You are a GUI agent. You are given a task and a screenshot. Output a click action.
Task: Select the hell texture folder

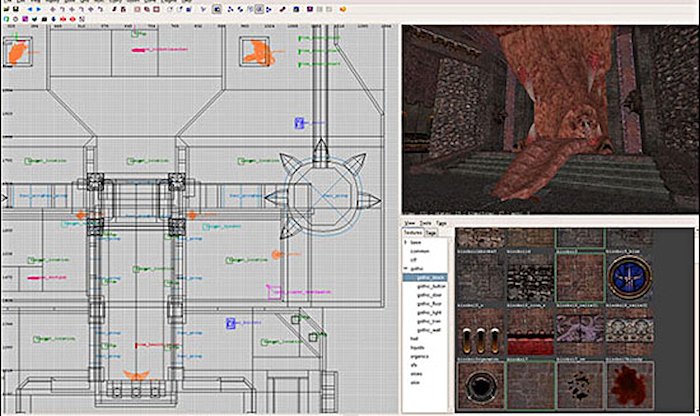[x=414, y=339]
